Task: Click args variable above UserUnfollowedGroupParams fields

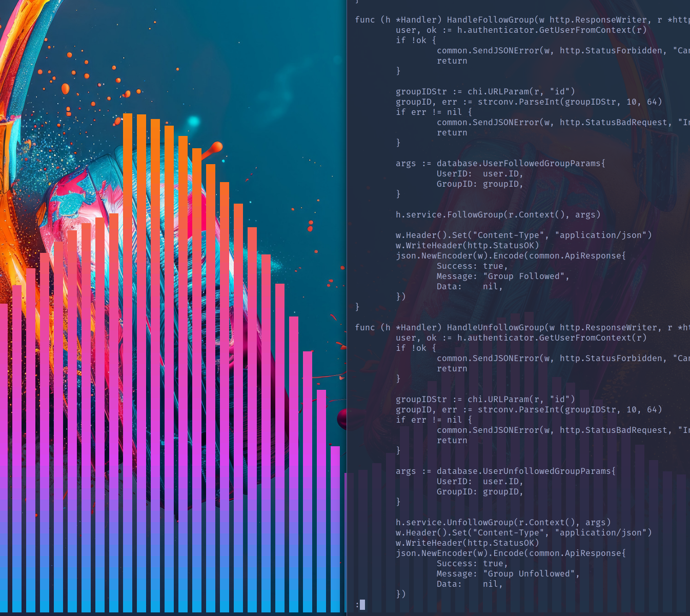Action: [405, 471]
